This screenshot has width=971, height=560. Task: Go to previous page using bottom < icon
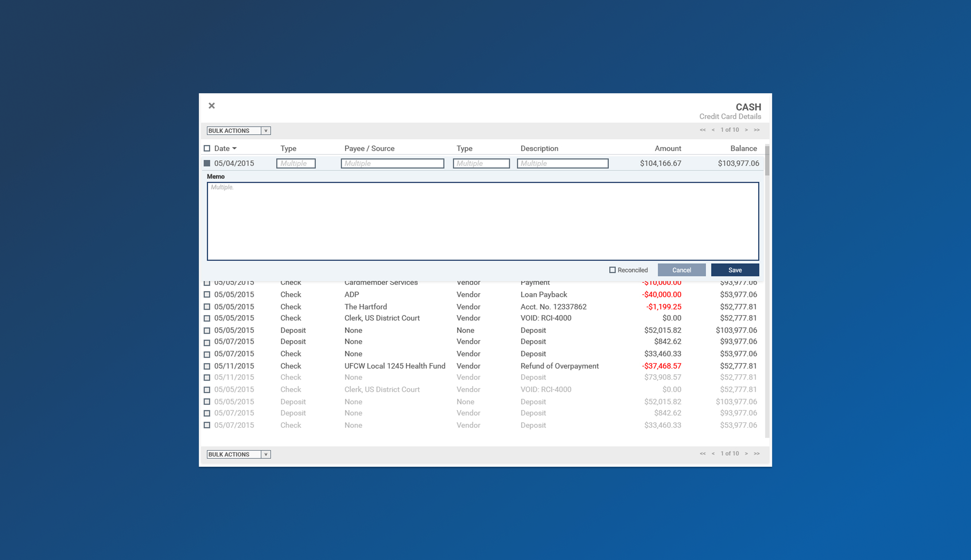[x=713, y=454]
